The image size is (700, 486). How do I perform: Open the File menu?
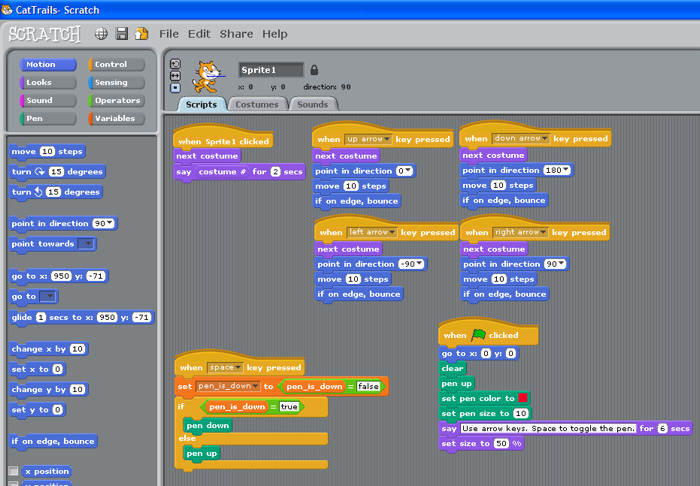169,34
